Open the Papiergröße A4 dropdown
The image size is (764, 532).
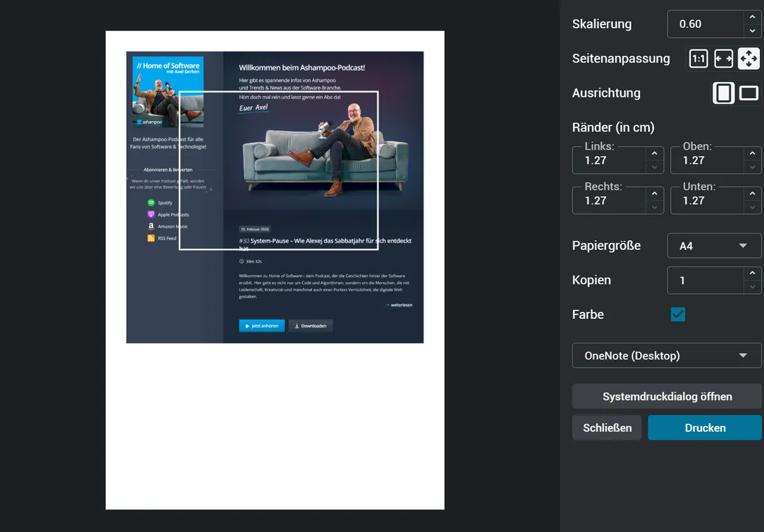[714, 246]
